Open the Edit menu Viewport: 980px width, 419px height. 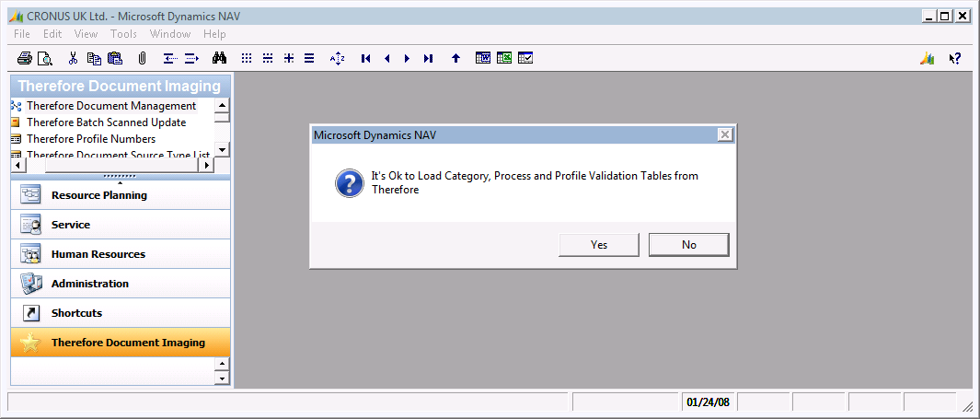pos(52,34)
